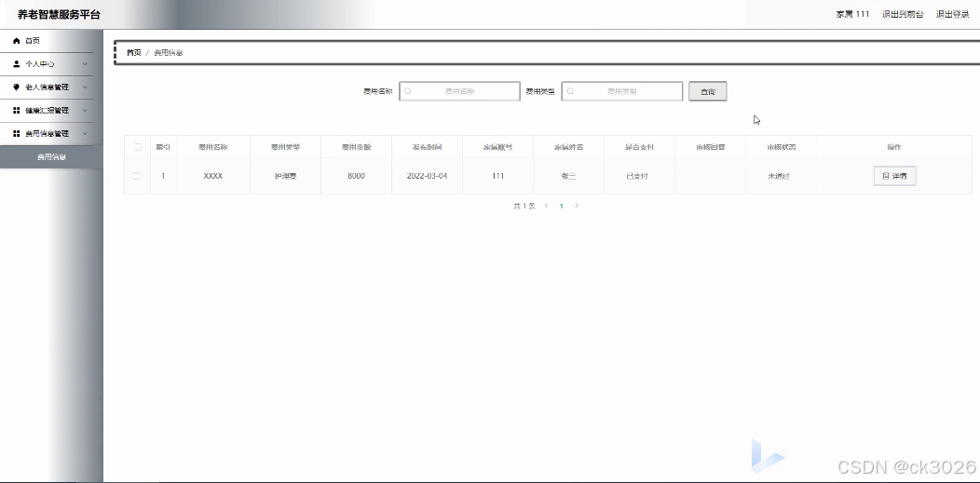The width and height of the screenshot is (980, 483).
Task: Focus the 费用类型 search input
Action: tap(622, 91)
